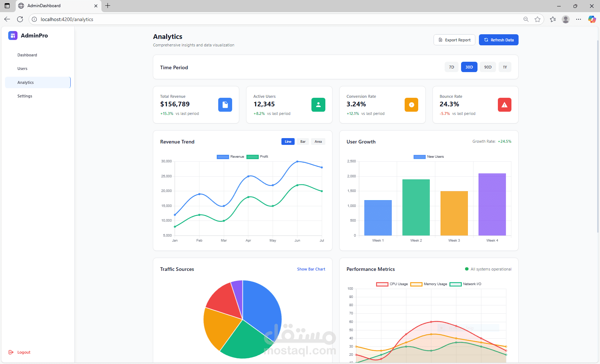
Task: Switch Revenue Trend to Bar chart
Action: [303, 142]
